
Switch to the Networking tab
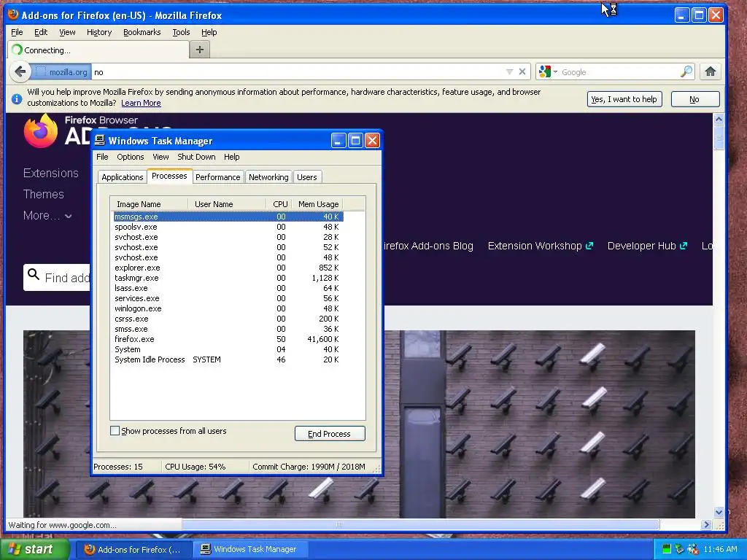coord(268,177)
